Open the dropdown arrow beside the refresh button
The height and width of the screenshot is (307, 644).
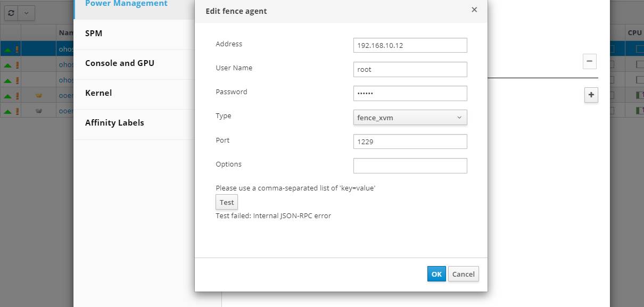[27, 13]
